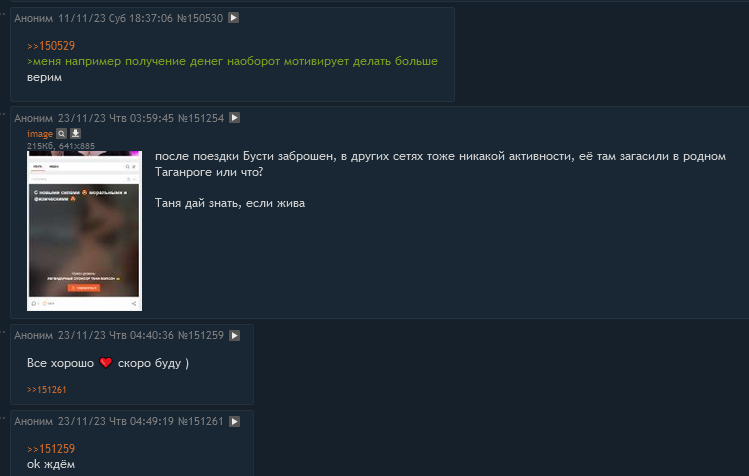Open menu arrow on post №151254
Image resolution: width=749 pixels, height=476 pixels.
pos(234,118)
